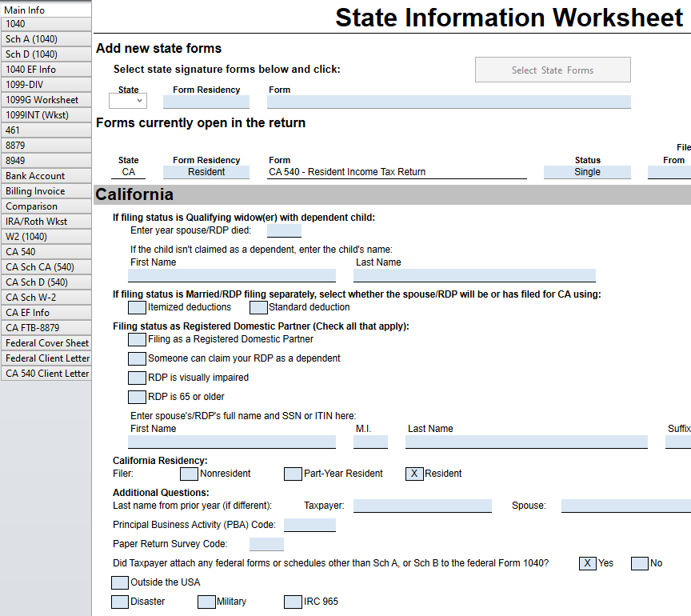Click the Form field for new state forms
The width and height of the screenshot is (691, 616).
(449, 102)
